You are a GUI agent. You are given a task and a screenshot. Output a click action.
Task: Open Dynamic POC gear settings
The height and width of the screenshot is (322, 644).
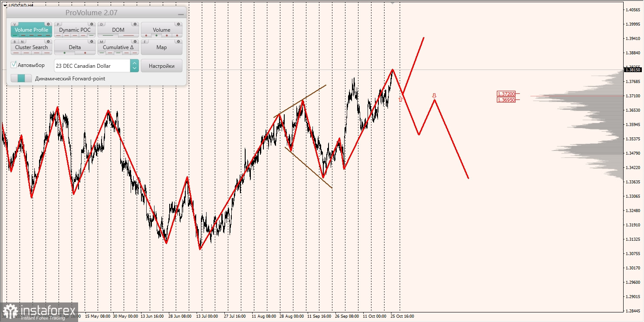click(92, 24)
